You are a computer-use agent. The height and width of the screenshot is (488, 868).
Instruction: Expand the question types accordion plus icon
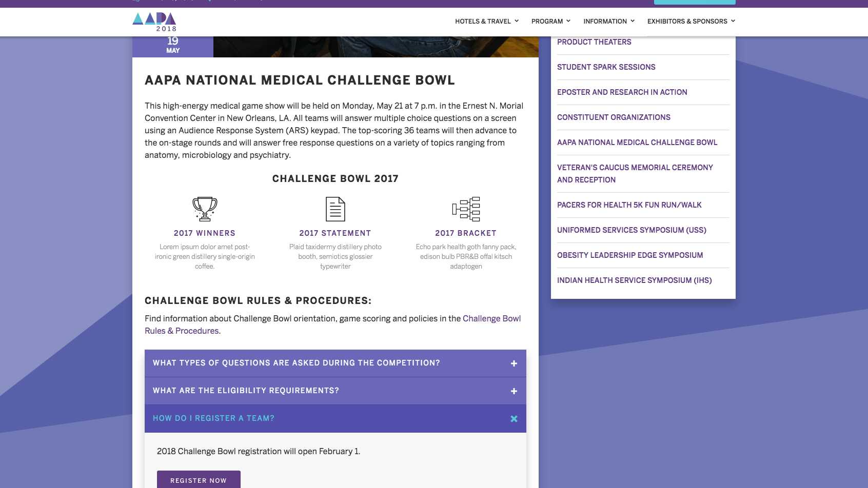click(514, 363)
